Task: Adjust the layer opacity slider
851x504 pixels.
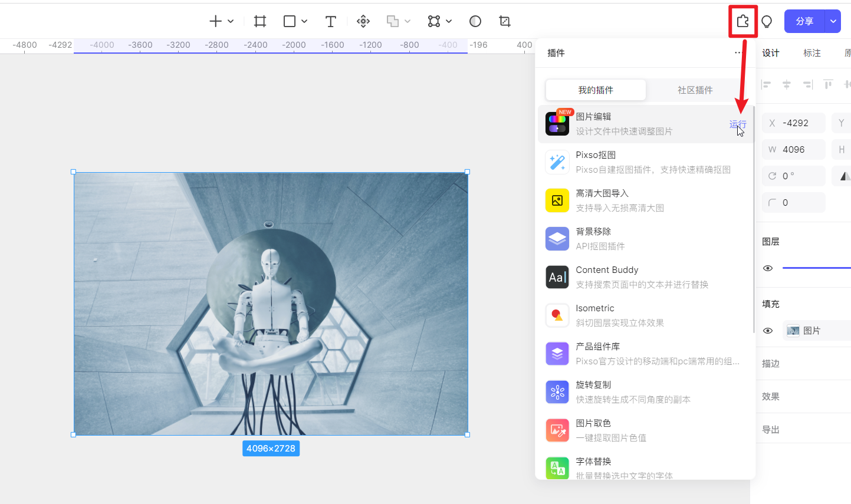Action: (816, 268)
